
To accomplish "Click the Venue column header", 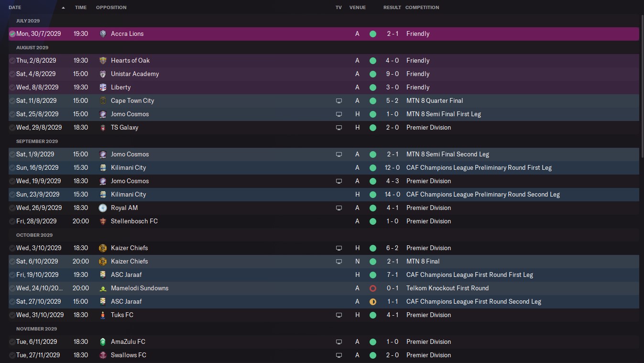I will [358, 7].
